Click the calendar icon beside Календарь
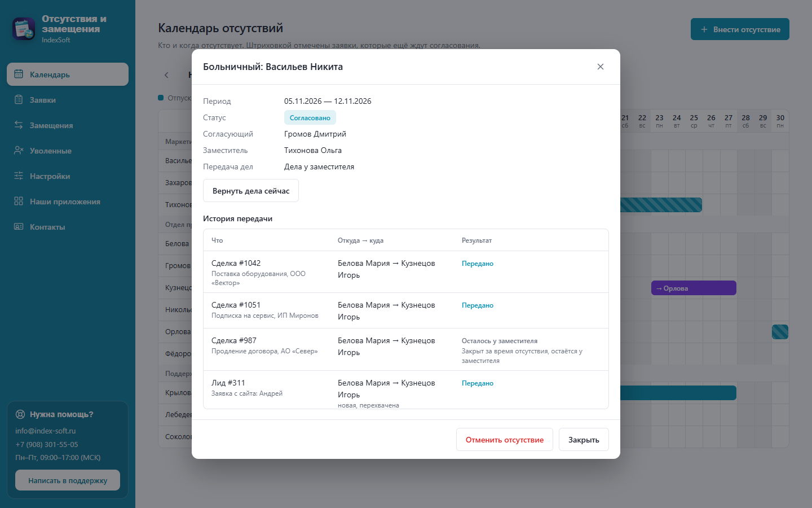Viewport: 812px width, 508px height. point(19,74)
